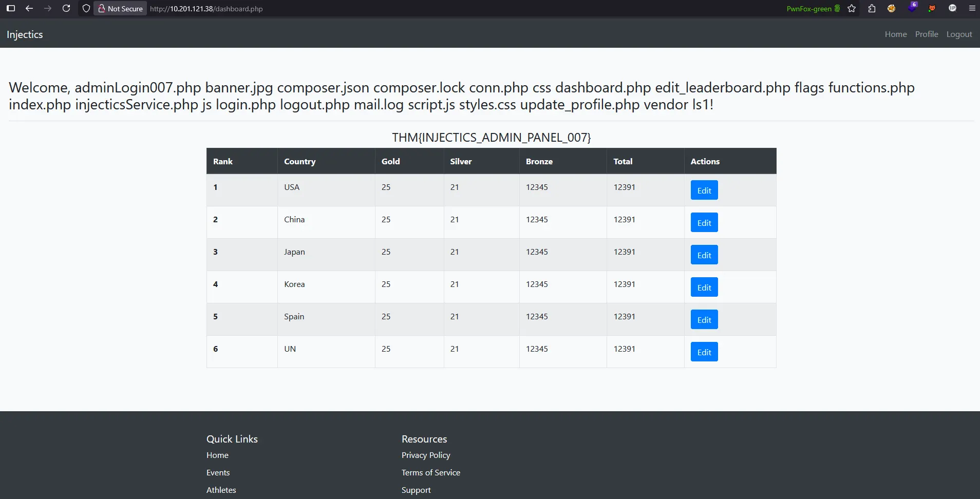
Task: Click the Gold value 25 in Japan row
Action: click(386, 252)
